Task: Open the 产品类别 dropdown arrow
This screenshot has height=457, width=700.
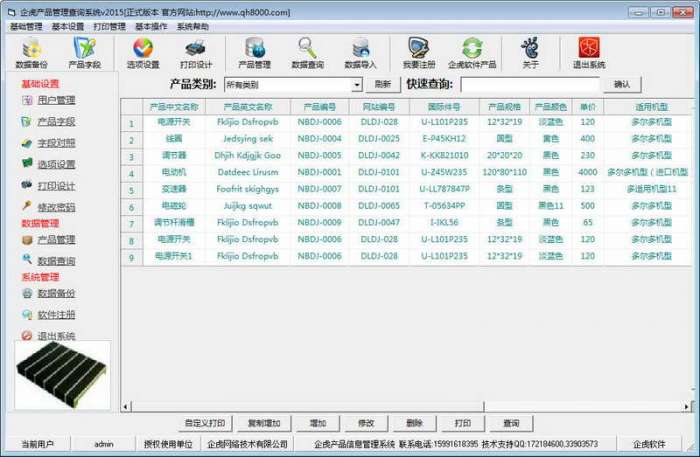Action: click(x=357, y=84)
